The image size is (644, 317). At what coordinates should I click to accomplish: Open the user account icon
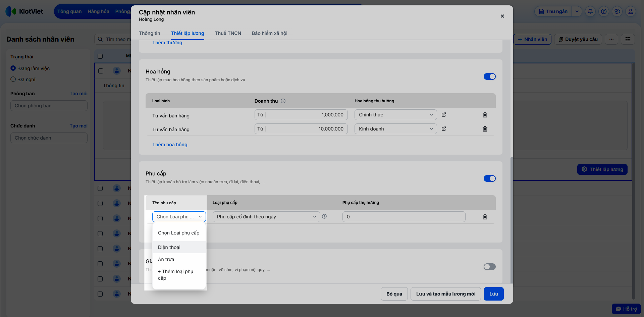point(631,11)
